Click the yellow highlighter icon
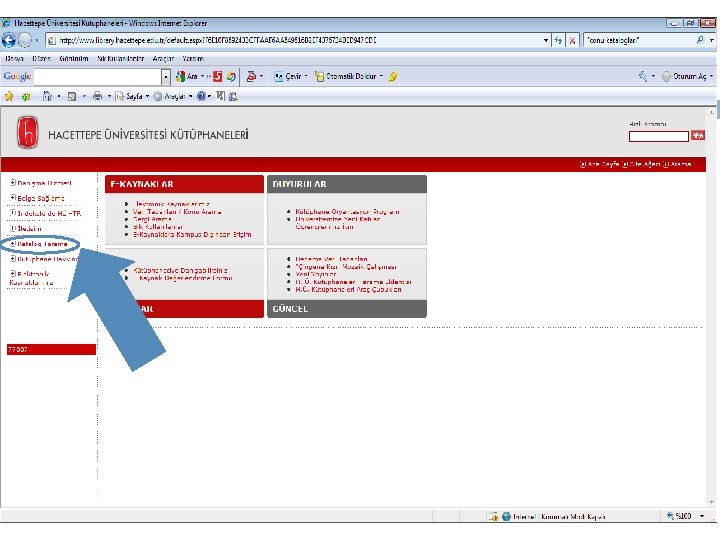Screen dimensions: 720x540 click(393, 76)
